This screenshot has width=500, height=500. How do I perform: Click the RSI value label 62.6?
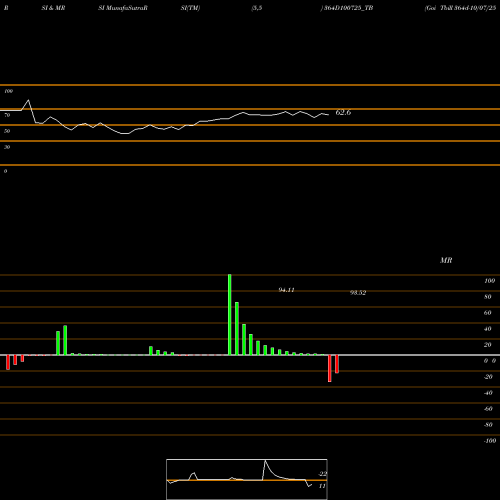343,112
